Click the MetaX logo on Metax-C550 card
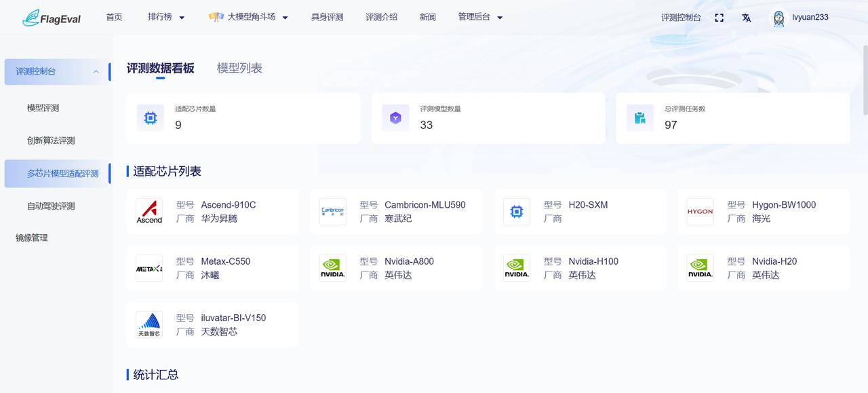The height and width of the screenshot is (393, 868). tap(149, 268)
